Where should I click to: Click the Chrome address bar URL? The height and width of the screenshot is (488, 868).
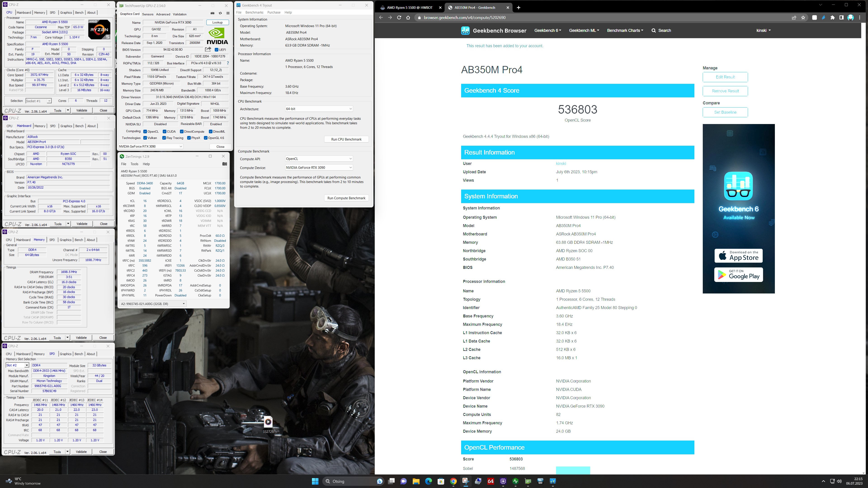tap(464, 18)
